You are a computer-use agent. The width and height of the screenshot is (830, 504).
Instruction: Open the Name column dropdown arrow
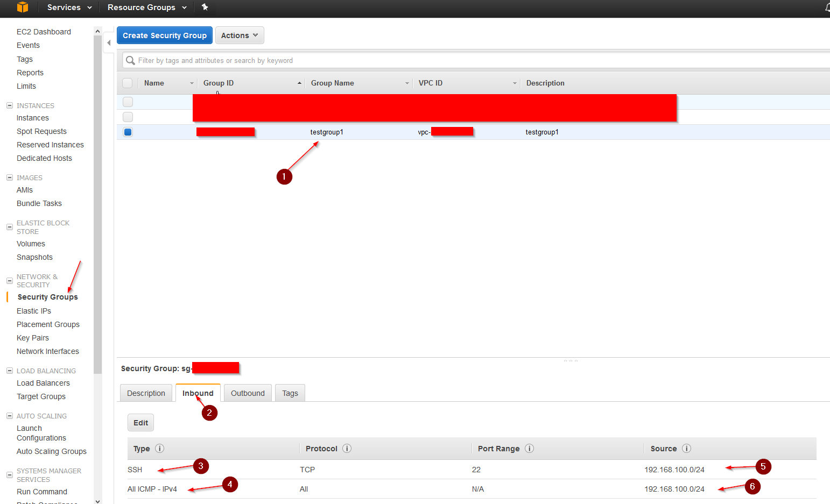pos(192,83)
